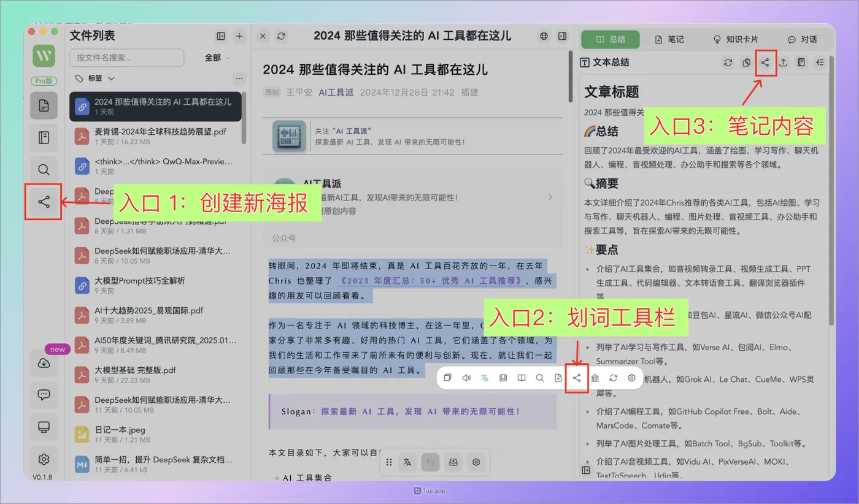Screen dimensions: 859x504
Task: Select file AI十大趋势2025_易观国际.pdf
Action: click(156, 315)
